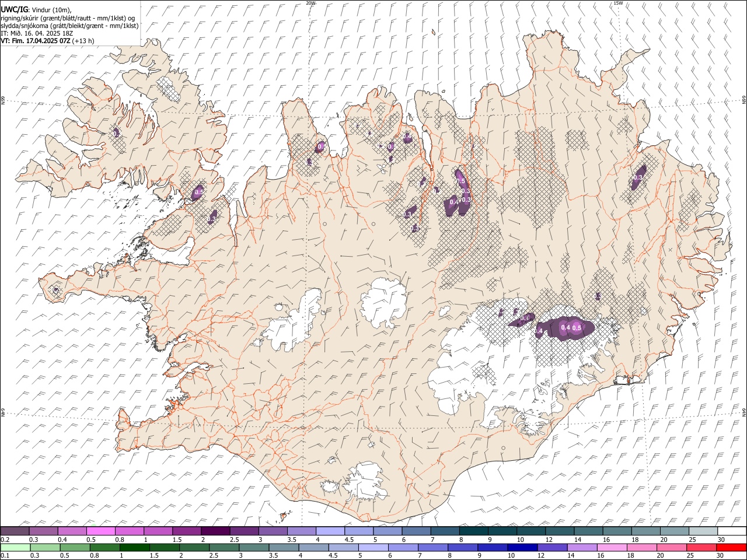
Task: Pick the pale grey snow swatch 25–30
Action: point(703,531)
